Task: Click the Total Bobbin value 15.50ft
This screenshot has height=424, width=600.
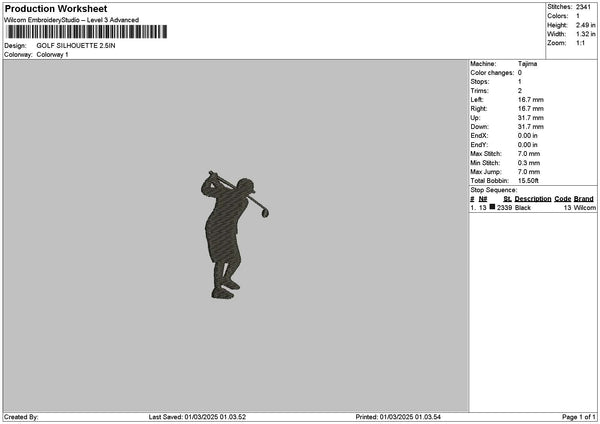Action: click(x=528, y=181)
